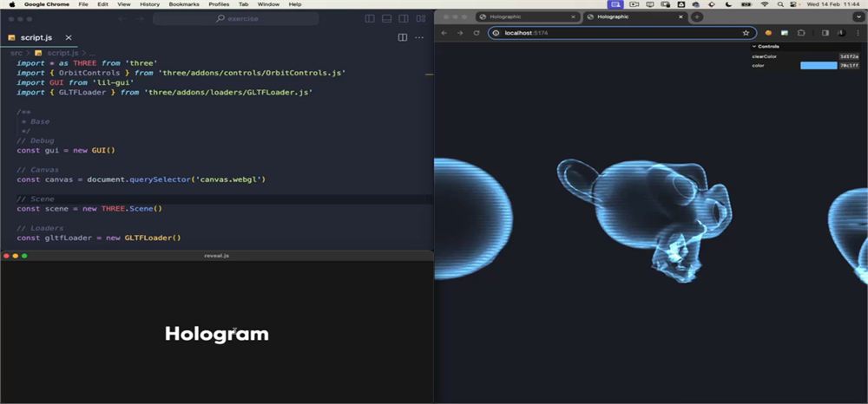Click the 'Hologram' slide title in reveal.js window

pos(216,334)
